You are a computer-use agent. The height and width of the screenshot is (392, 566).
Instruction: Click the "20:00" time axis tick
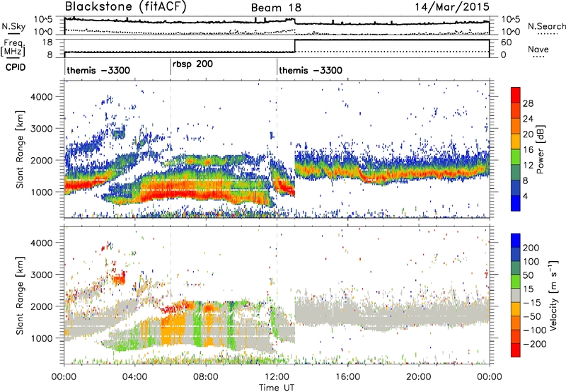[419, 377]
